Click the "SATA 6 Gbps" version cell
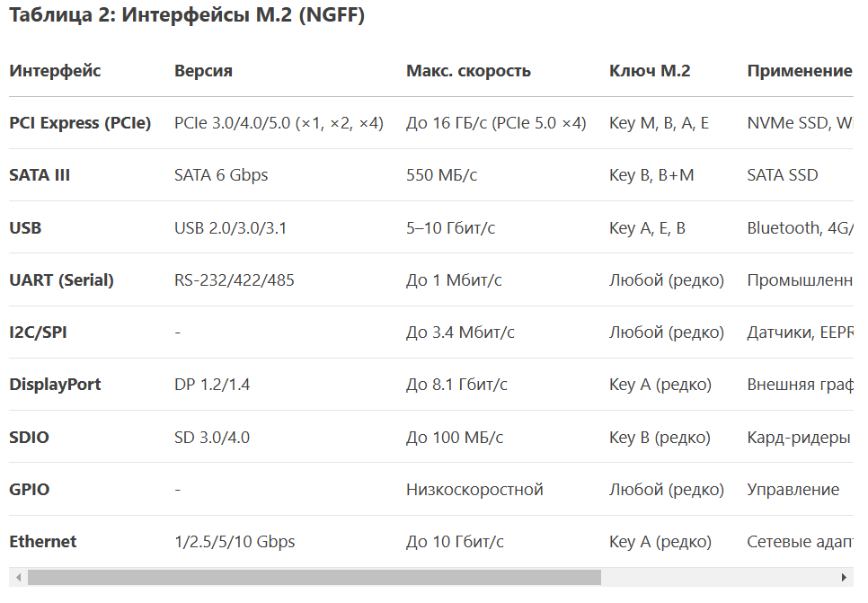The width and height of the screenshot is (868, 603). coord(221,175)
